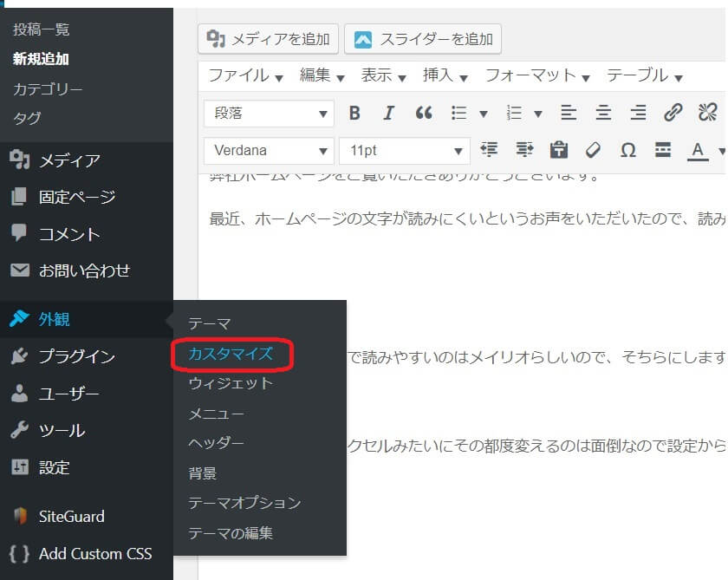728x580 pixels.
Task: Open the メディア sidebar section
Action: coord(87,160)
